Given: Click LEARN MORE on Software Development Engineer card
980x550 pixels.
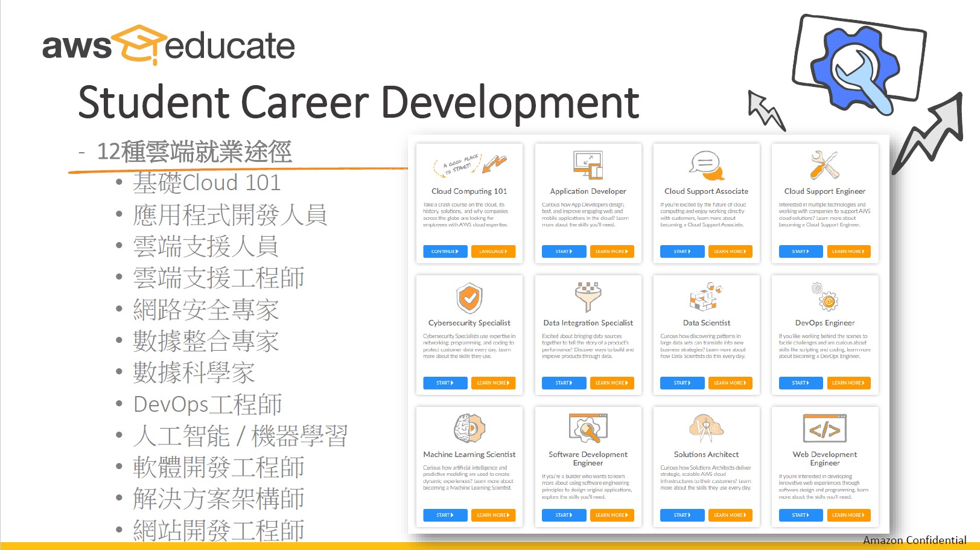Looking at the screenshot, I should (x=611, y=515).
